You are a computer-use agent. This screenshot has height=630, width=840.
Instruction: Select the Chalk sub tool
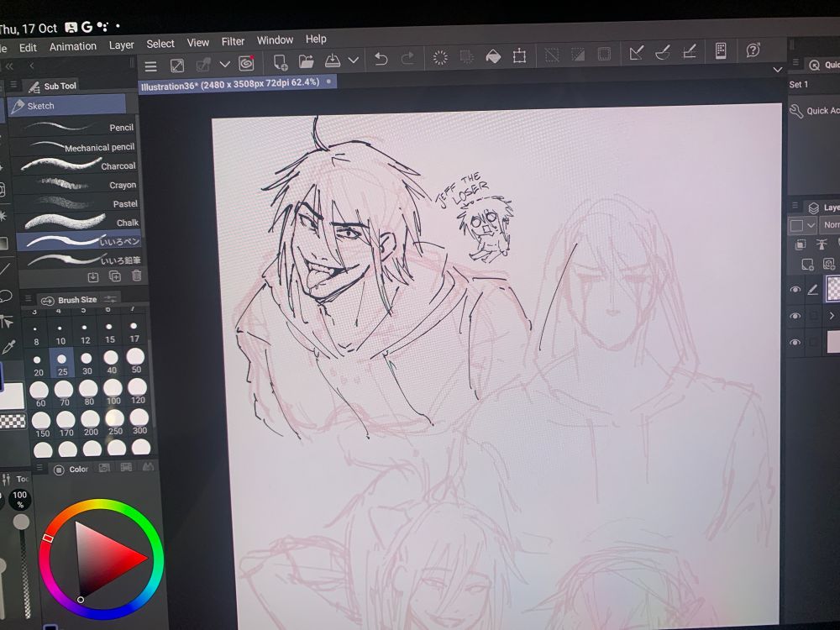(77, 222)
